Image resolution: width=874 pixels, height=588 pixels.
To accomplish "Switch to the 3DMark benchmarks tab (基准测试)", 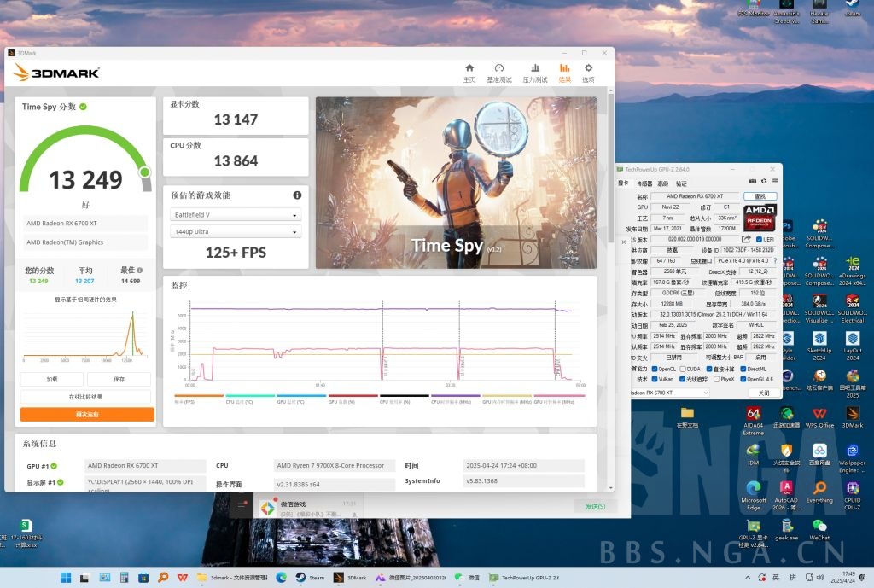I will click(x=498, y=73).
